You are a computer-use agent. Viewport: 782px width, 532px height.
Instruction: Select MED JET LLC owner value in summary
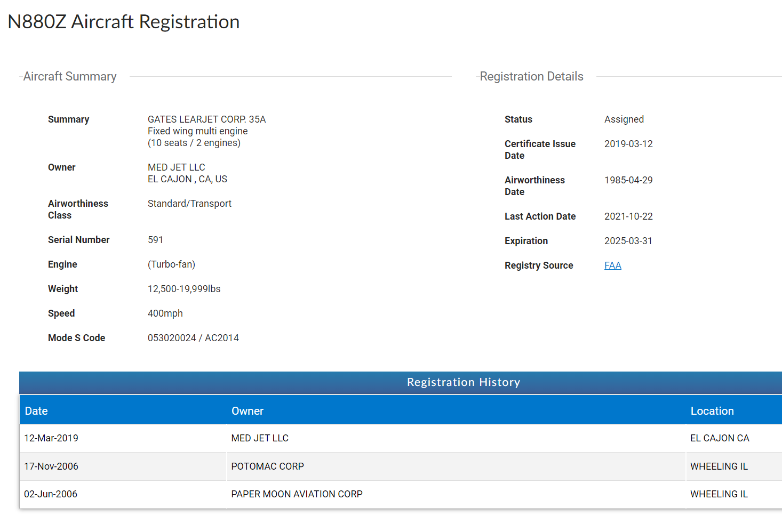[176, 167]
